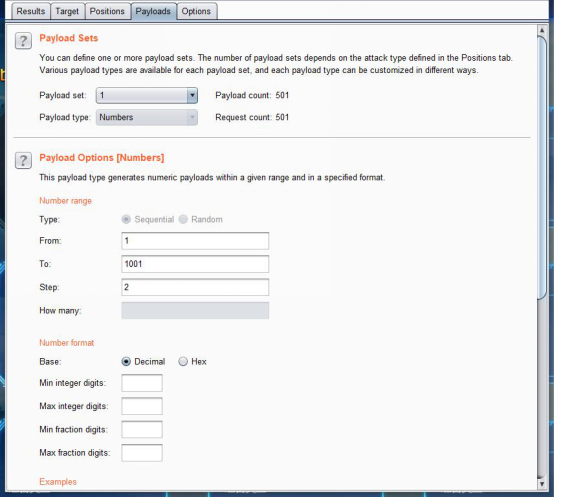Switch to the Positions tab
This screenshot has width=561, height=498.
(107, 11)
